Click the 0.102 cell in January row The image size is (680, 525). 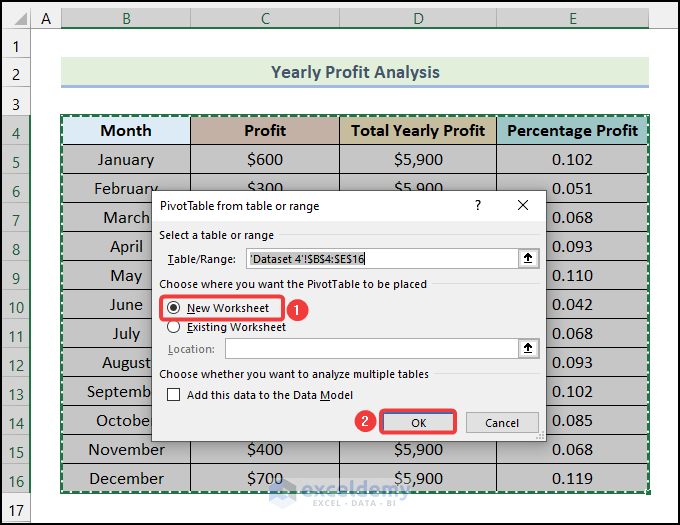pyautogui.click(x=572, y=160)
